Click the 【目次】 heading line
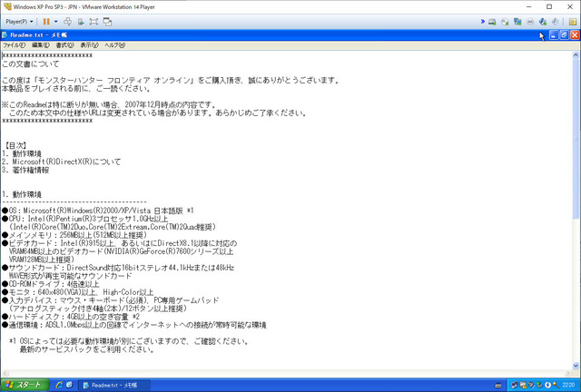 pos(15,145)
